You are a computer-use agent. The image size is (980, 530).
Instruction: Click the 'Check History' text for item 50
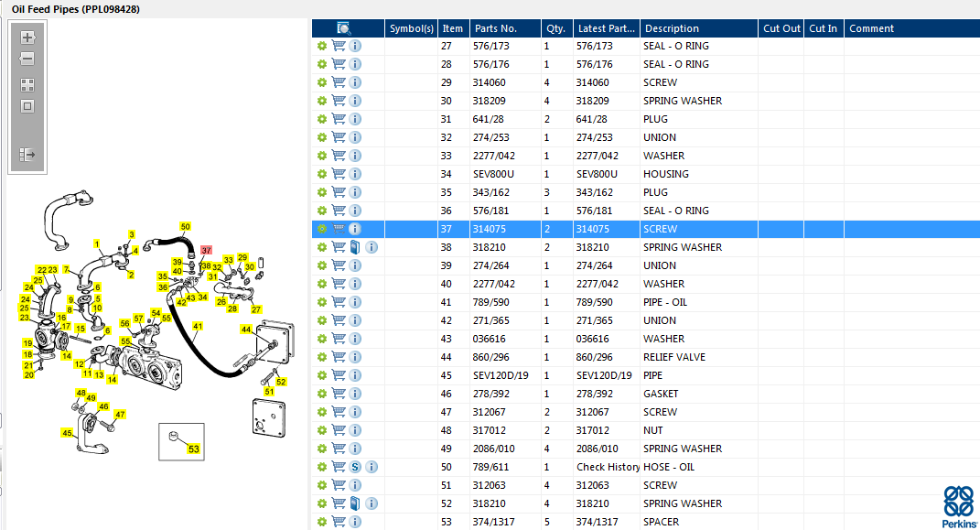[x=608, y=467]
